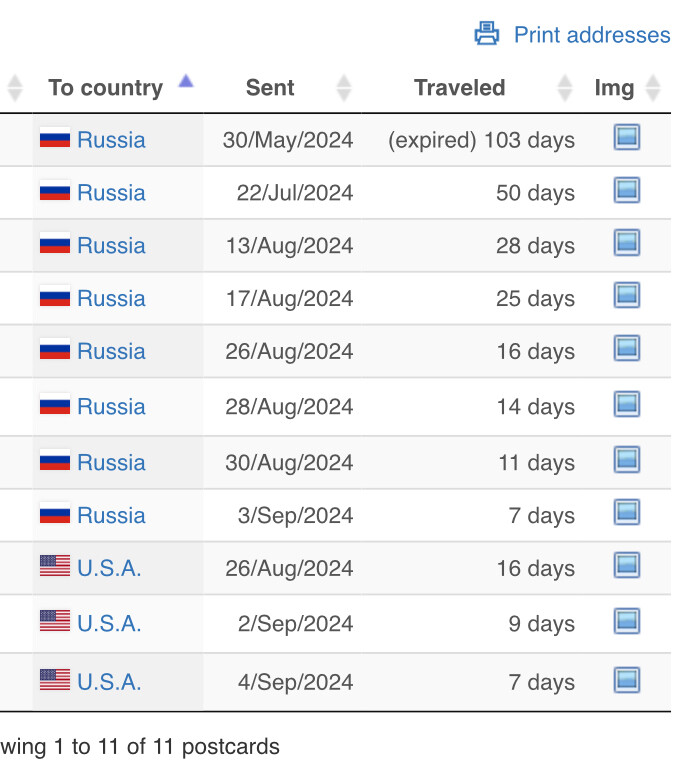
Task: Sort table by Img column
Action: tap(614, 88)
